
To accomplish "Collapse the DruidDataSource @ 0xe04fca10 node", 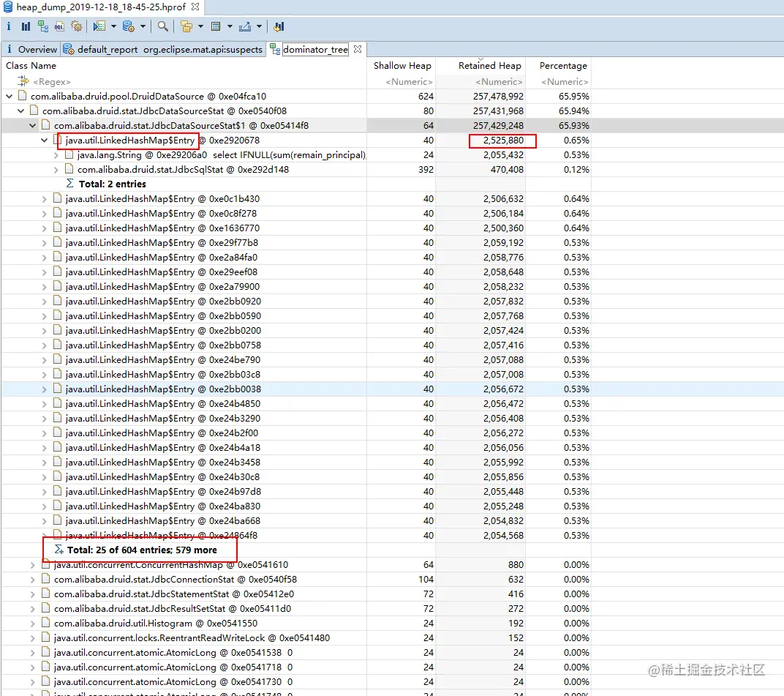I will click(x=9, y=96).
